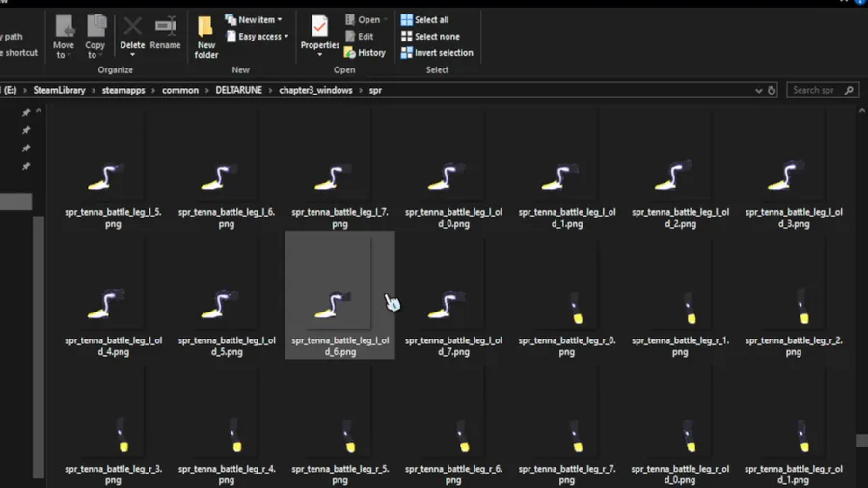Select spr_tenna_battle_leg_r_6.png thumbnail
Image resolution: width=868 pixels, height=488 pixels.
463,435
